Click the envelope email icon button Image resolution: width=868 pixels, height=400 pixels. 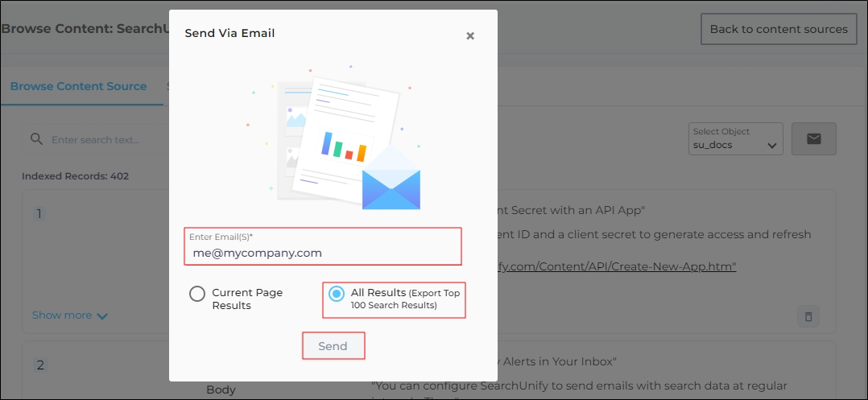[813, 139]
